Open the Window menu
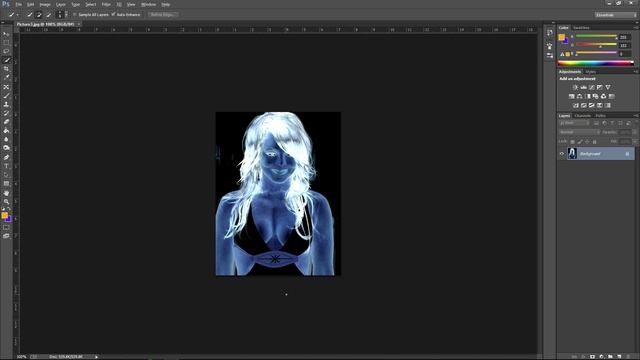Image resolution: width=640 pixels, height=360 pixels. tap(148, 4)
